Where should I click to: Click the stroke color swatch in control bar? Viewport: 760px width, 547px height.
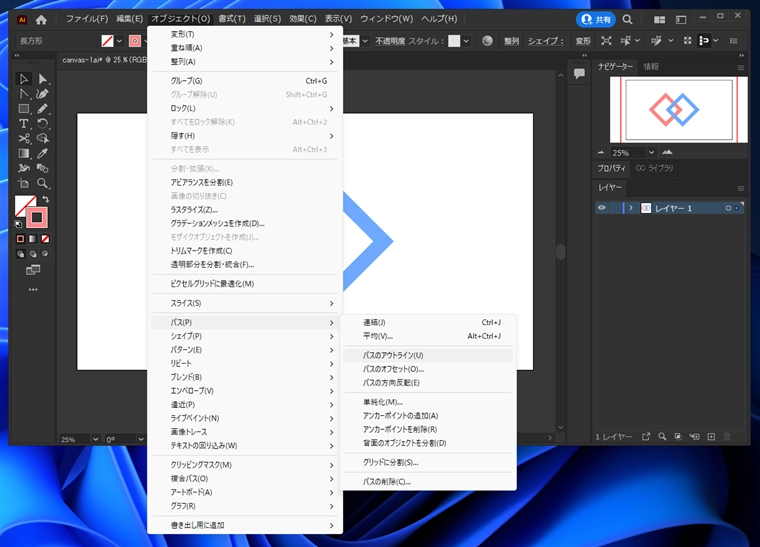pyautogui.click(x=135, y=41)
